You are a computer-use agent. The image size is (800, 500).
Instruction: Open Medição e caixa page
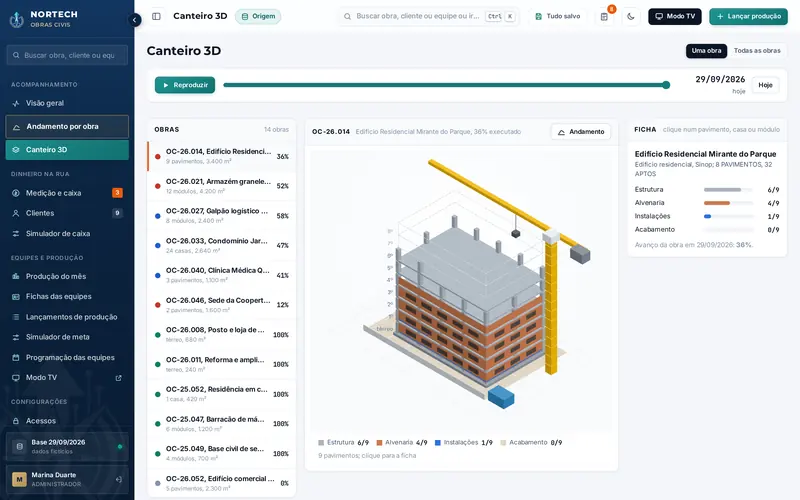pos(67,193)
